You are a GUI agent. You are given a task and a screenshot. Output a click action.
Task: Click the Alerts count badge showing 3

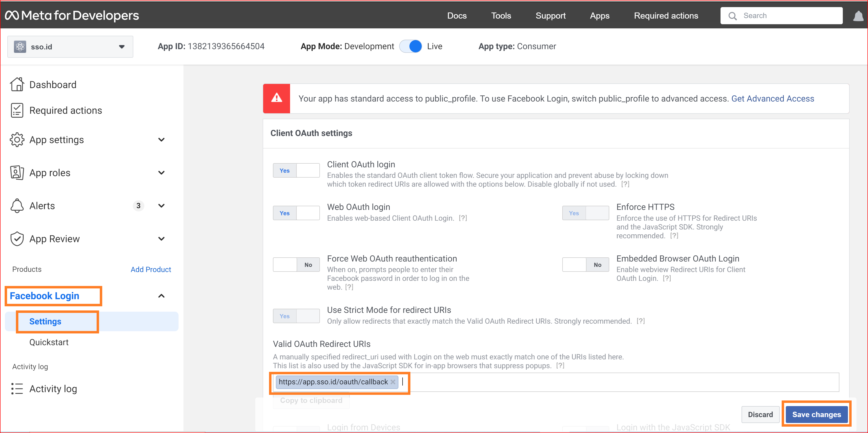click(138, 205)
